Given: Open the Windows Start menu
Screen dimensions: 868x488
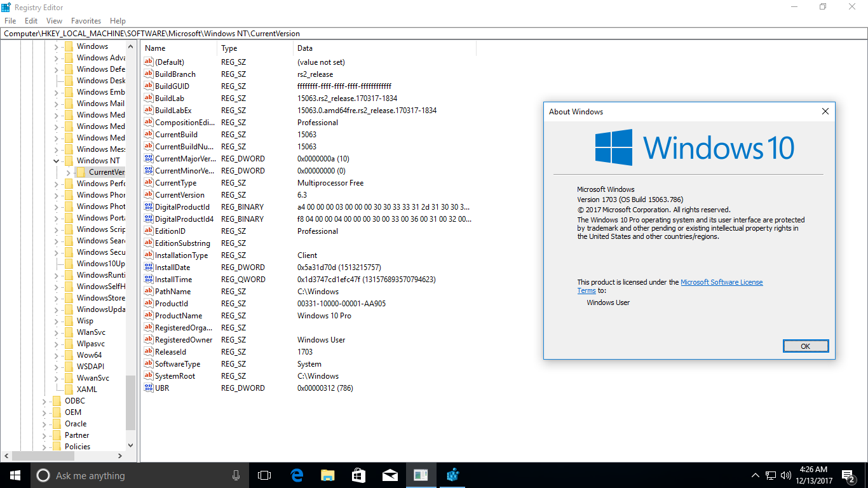Looking at the screenshot, I should [15, 475].
